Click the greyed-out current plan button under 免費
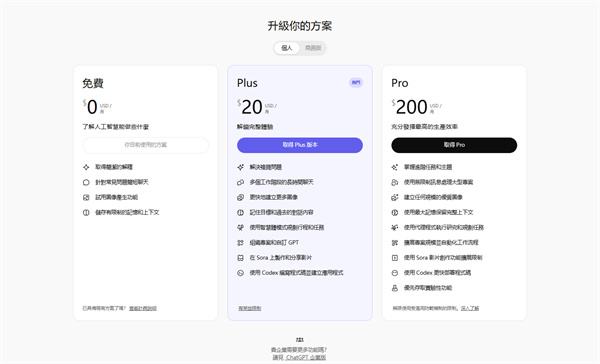Screen dimensions: 600x364 [145, 145]
